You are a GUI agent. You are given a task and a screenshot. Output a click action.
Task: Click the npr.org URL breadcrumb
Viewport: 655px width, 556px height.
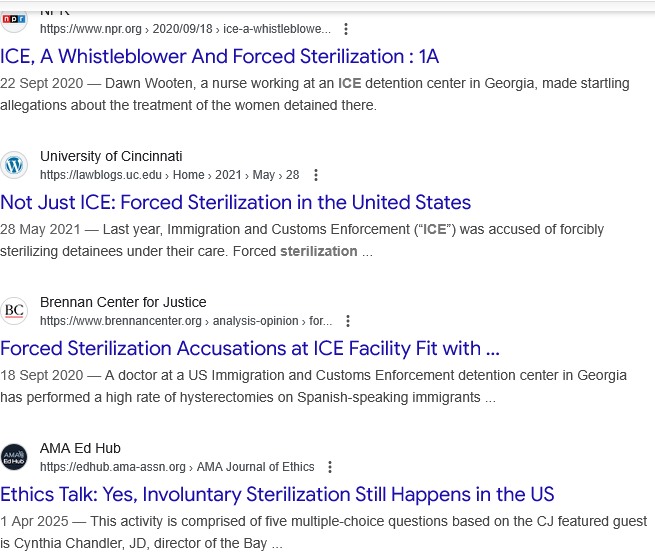185,29
